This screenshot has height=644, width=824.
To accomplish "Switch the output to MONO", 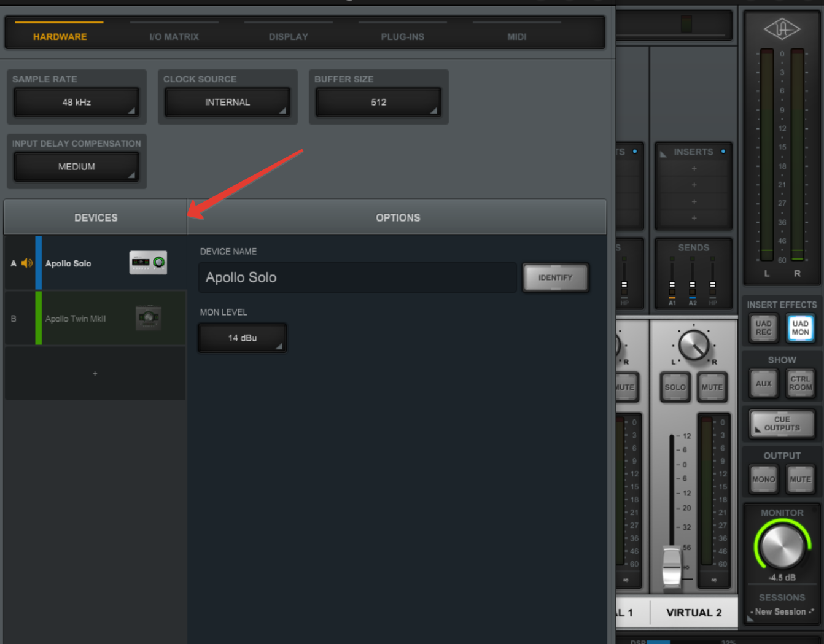I will 763,479.
